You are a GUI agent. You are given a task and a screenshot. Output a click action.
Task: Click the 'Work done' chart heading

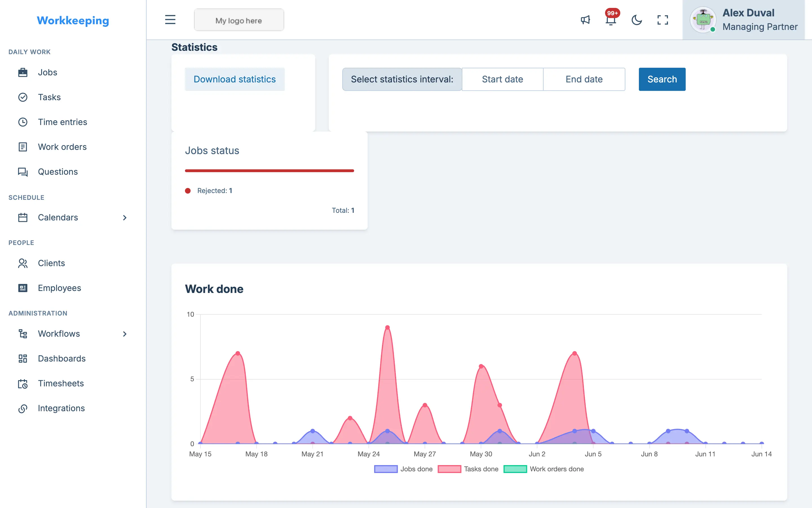pos(214,289)
